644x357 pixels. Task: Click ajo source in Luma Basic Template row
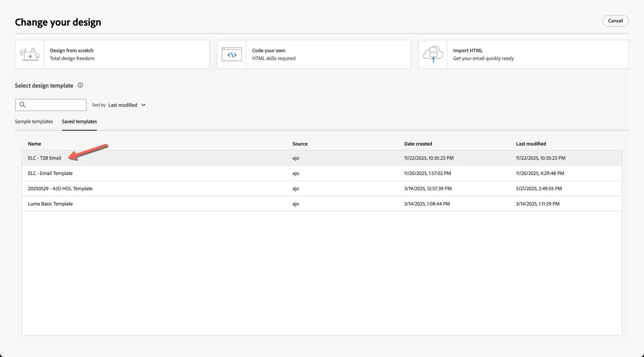point(296,204)
